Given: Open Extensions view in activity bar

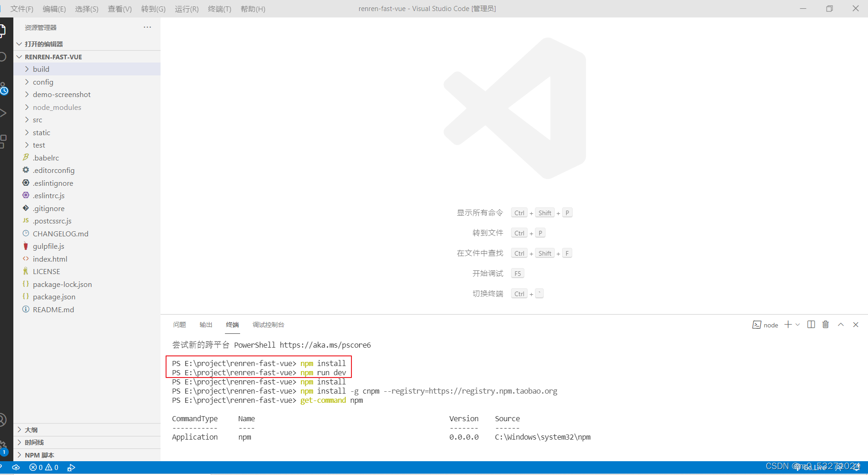Looking at the screenshot, I should 3,141.
